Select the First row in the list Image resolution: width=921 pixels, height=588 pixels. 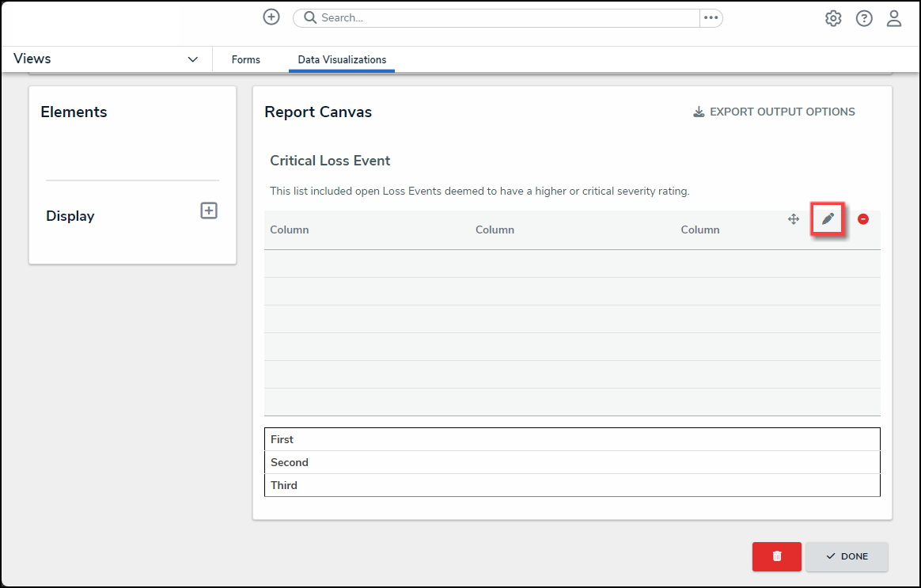point(571,439)
